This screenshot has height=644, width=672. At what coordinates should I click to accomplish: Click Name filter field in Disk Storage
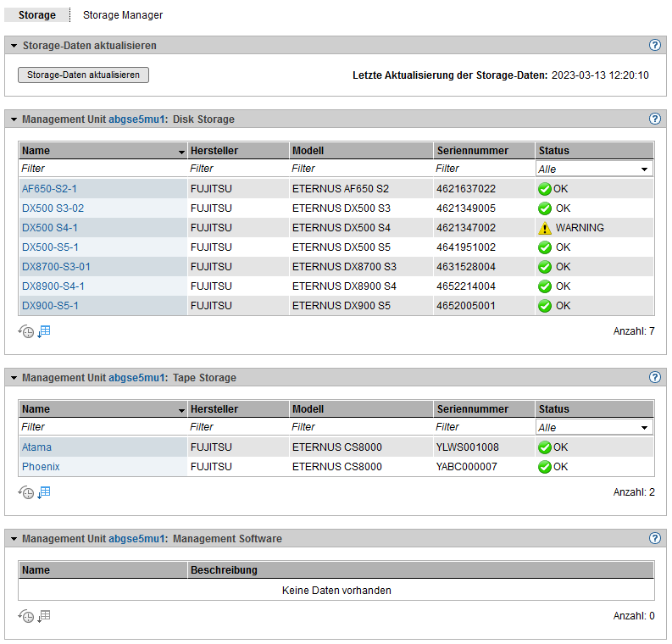(x=102, y=169)
